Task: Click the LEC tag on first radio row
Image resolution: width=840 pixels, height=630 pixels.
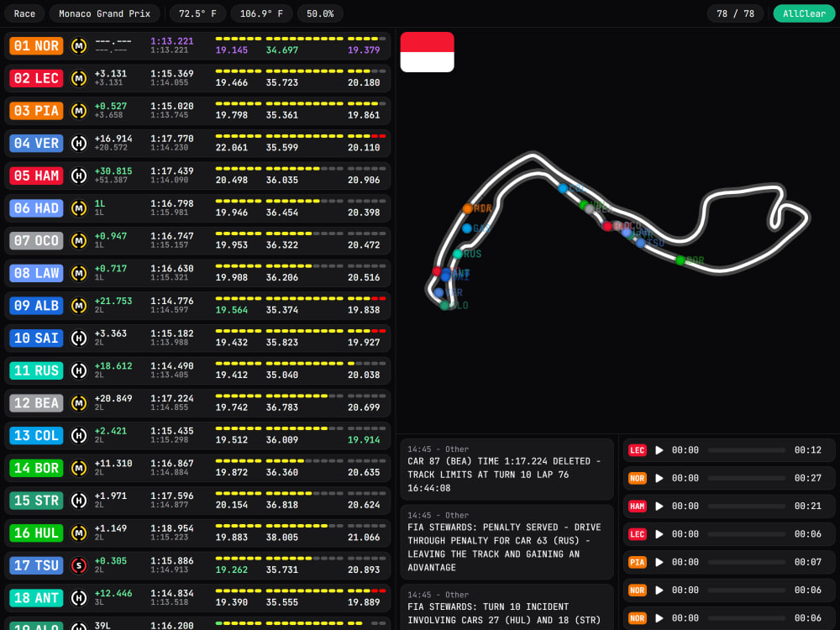Action: [637, 450]
